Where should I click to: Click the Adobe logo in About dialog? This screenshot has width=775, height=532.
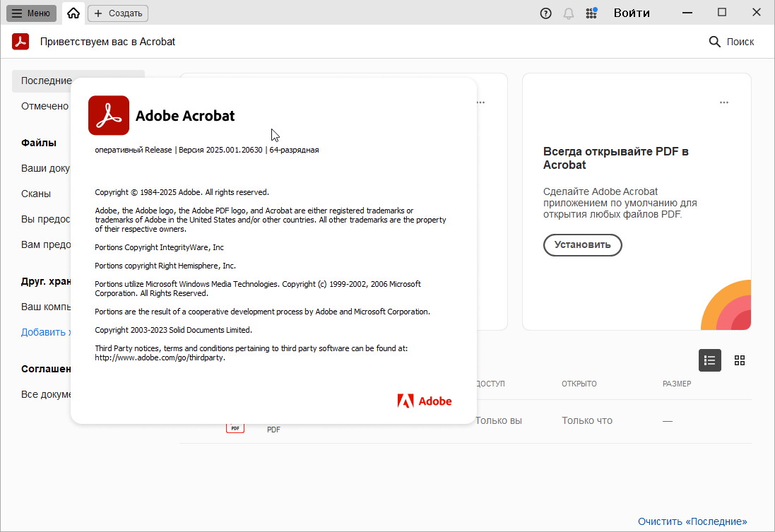[x=424, y=401]
